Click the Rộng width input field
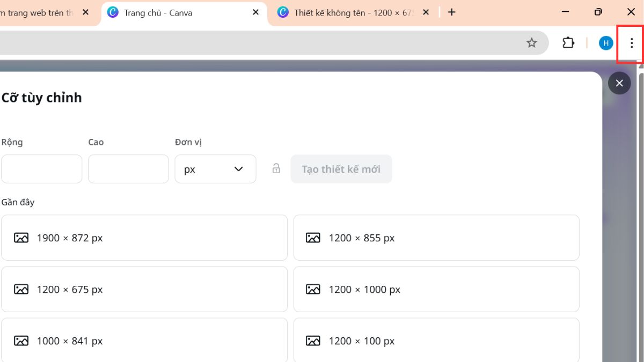Screen dimensions: 644x362 41,168
